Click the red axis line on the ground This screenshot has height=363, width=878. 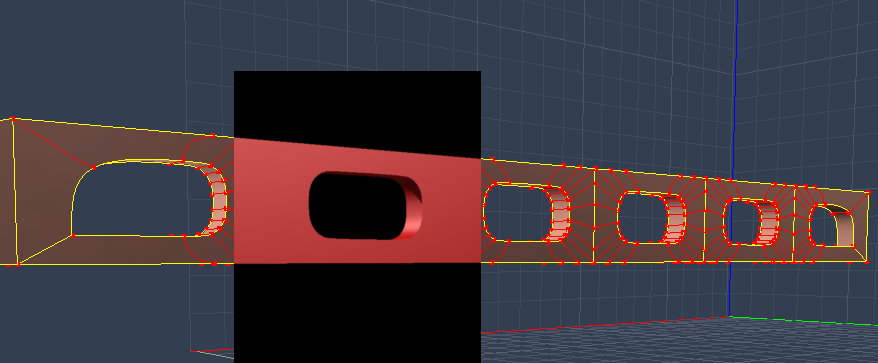[x=605, y=325]
